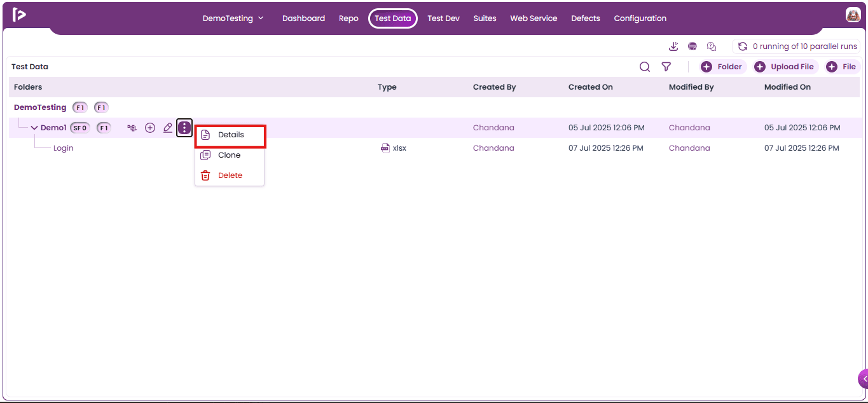This screenshot has height=403, width=868.
Task: Go to the Dashboard tab
Action: point(303,18)
